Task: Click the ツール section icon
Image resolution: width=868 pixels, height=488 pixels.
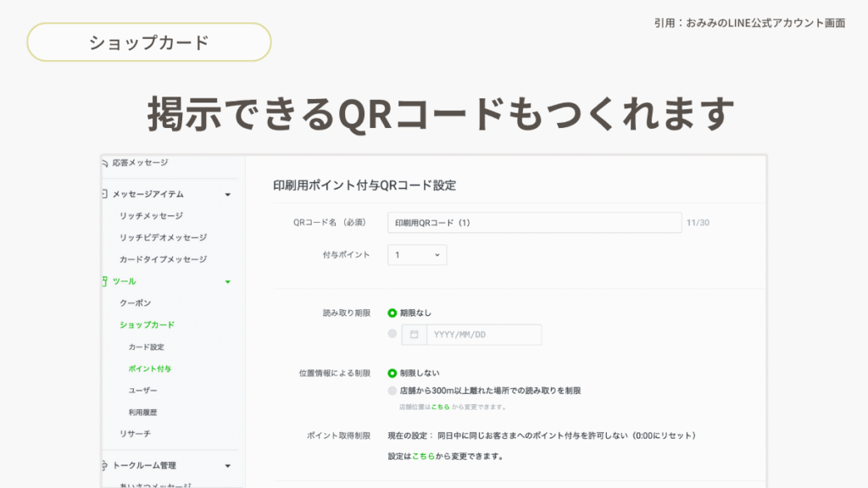Action: [104, 281]
